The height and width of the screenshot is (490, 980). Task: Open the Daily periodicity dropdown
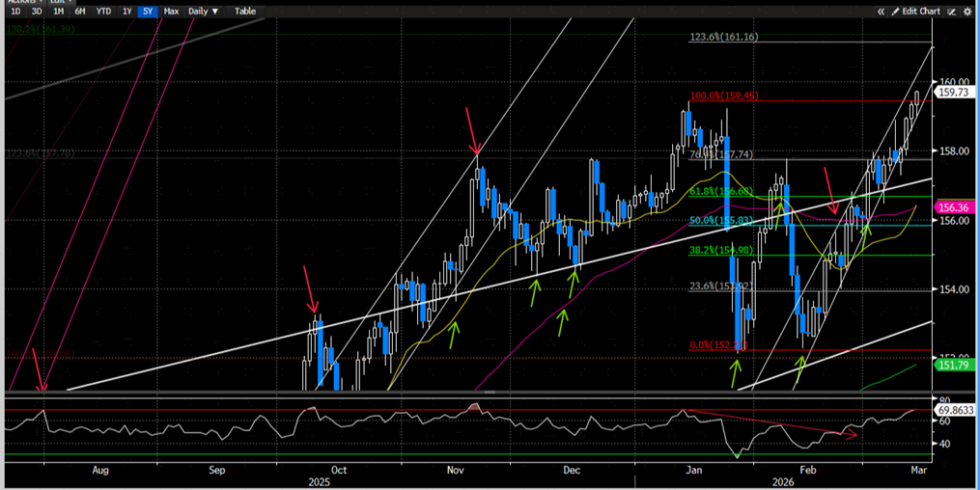203,11
